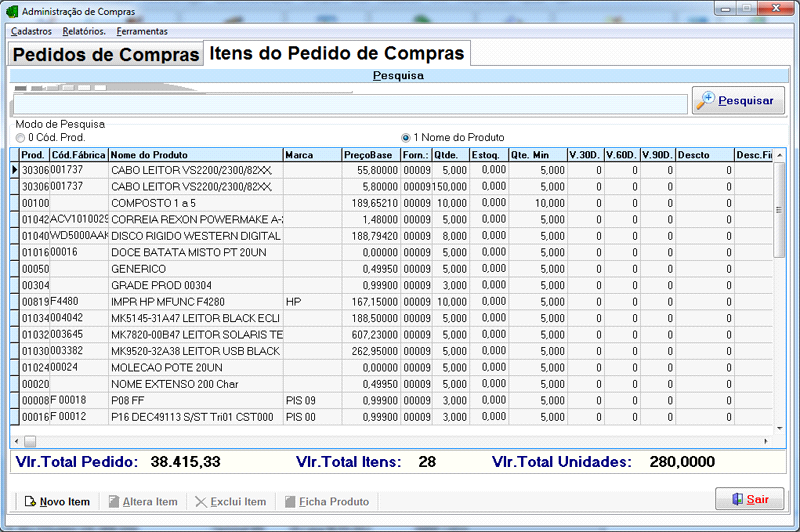Screen dimensions: 800x532
Task: Open the Ferramentas menu
Action: click(142, 31)
